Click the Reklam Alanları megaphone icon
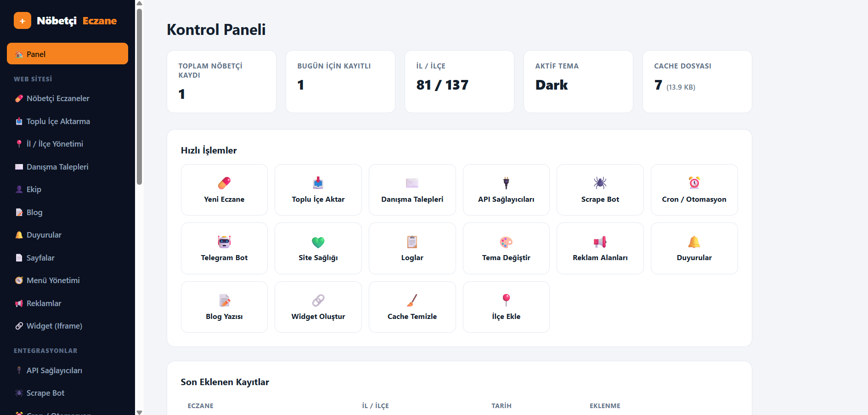Screen dimensions: 868x415 tap(600, 242)
